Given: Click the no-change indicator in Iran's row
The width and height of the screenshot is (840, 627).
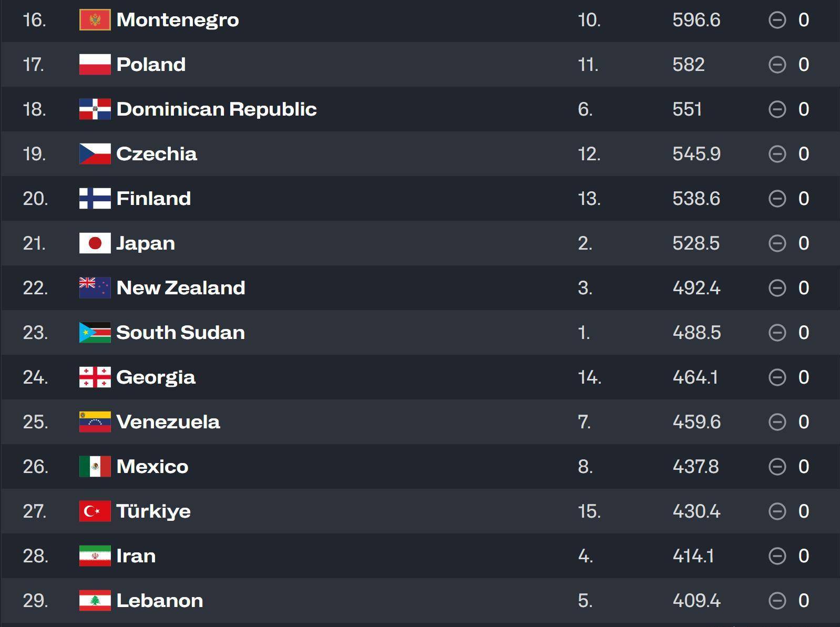Looking at the screenshot, I should pos(777,556).
